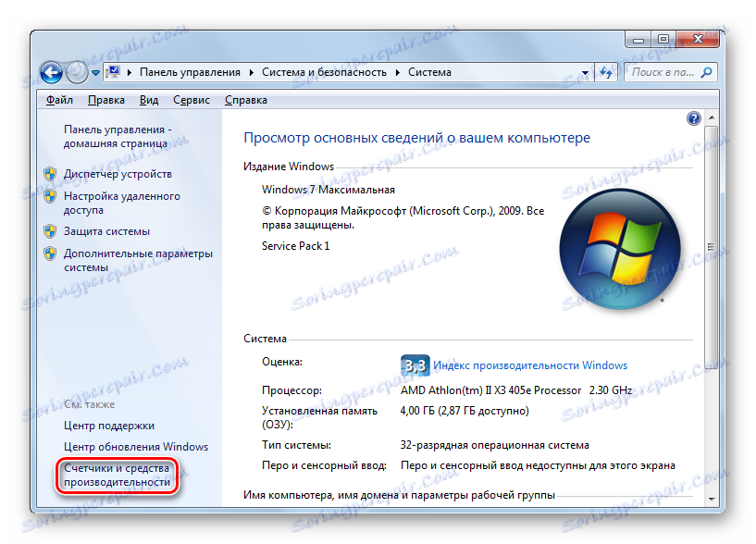
Task: Open recent pages chevron beside navigation arrows
Action: click(95, 71)
